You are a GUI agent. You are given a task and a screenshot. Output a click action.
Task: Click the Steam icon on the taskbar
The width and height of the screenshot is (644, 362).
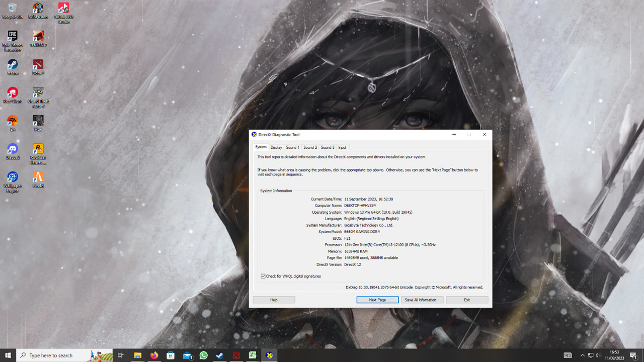point(220,355)
